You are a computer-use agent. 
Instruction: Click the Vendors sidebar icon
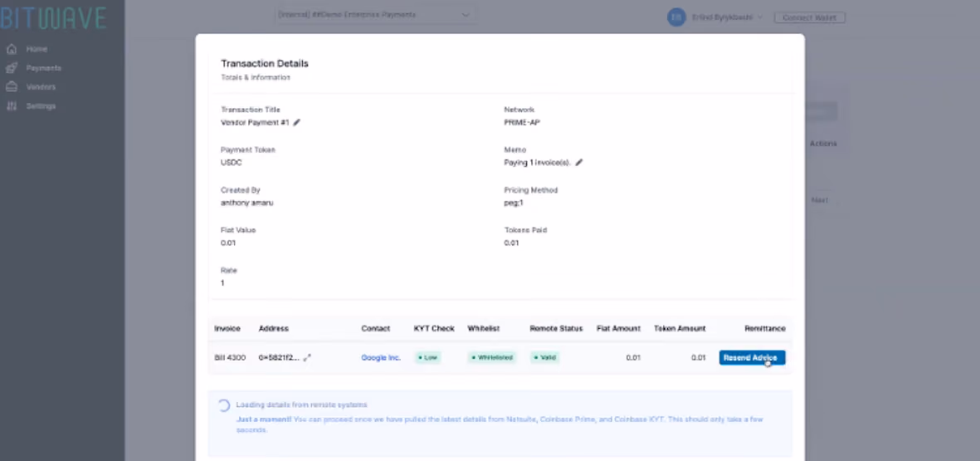(12, 87)
